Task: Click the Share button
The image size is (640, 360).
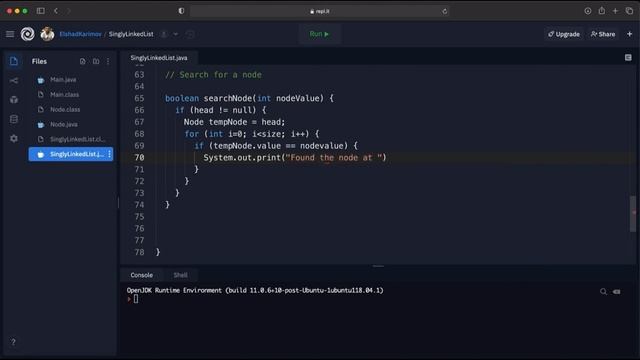Action: tap(603, 34)
